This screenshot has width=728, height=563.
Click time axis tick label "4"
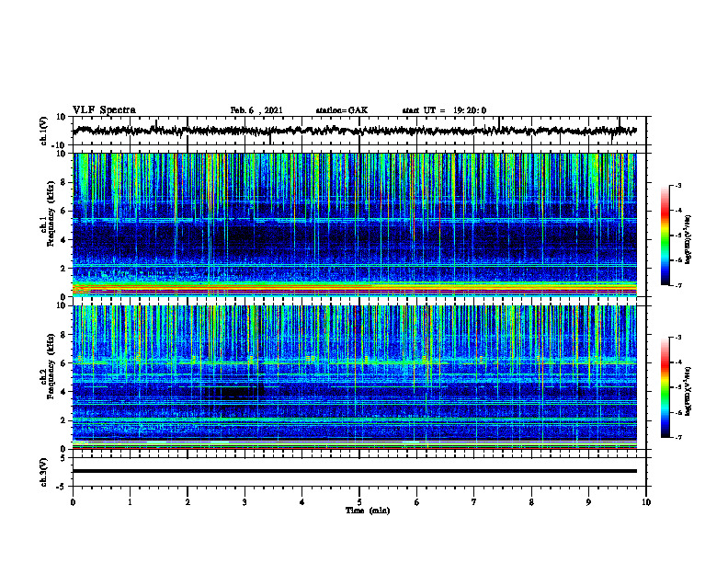(302, 502)
